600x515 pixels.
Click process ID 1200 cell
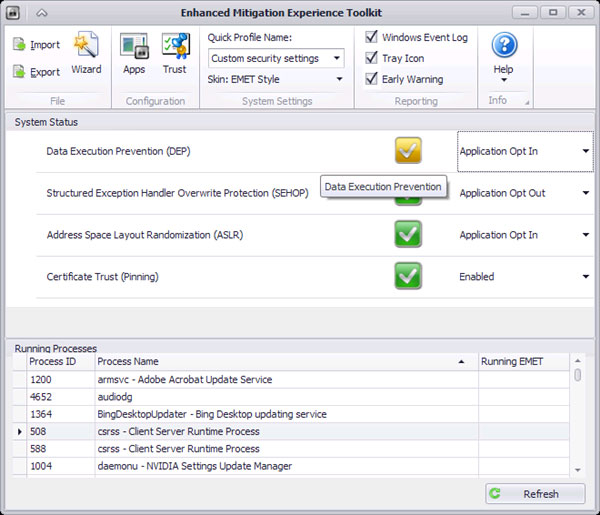pos(60,380)
